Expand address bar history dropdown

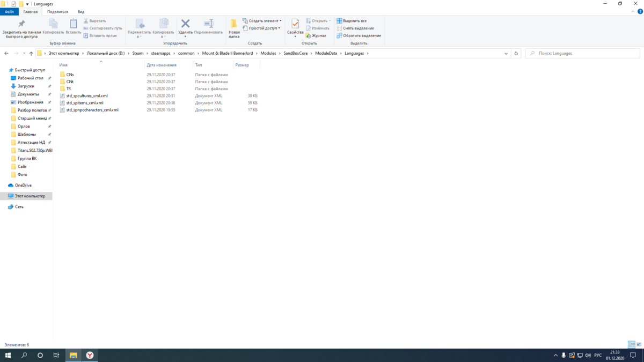(506, 53)
